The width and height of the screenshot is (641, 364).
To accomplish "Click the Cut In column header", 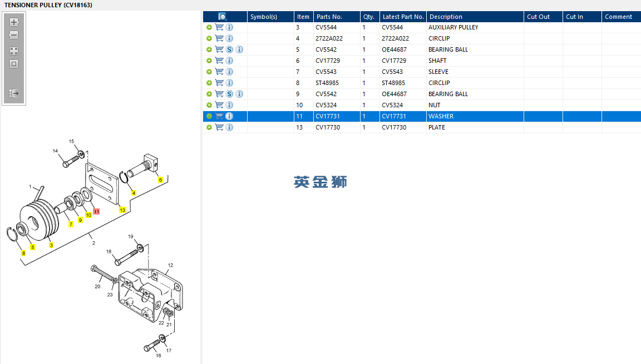I will (582, 17).
